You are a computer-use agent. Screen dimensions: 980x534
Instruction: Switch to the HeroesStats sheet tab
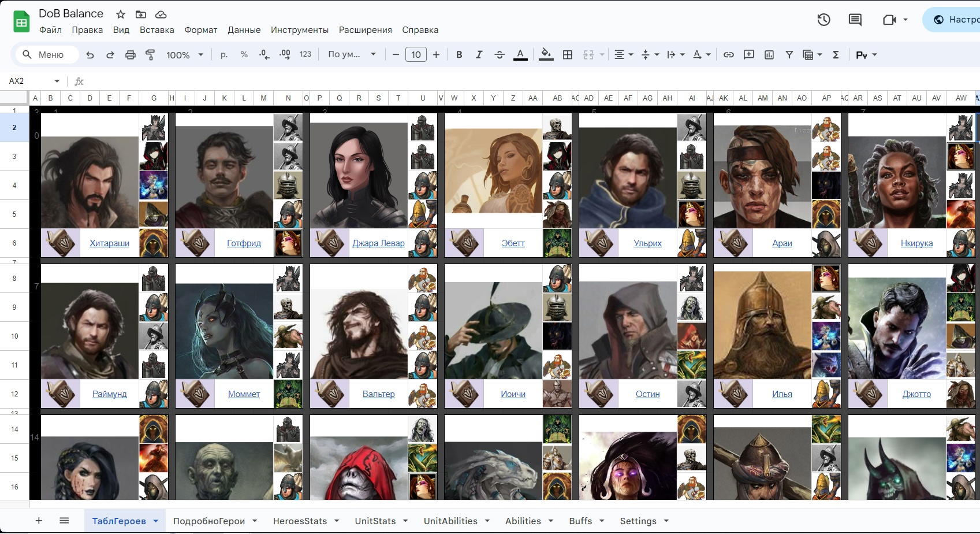pos(300,521)
